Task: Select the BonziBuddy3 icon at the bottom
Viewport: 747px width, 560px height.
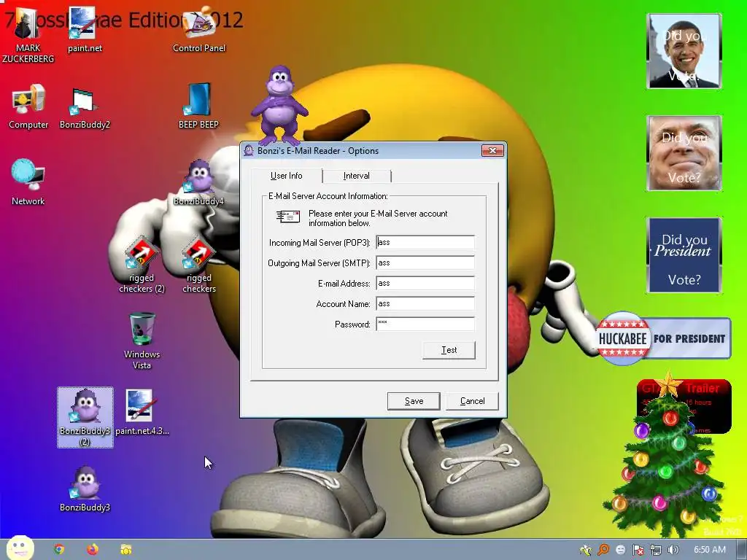Action: click(85, 489)
